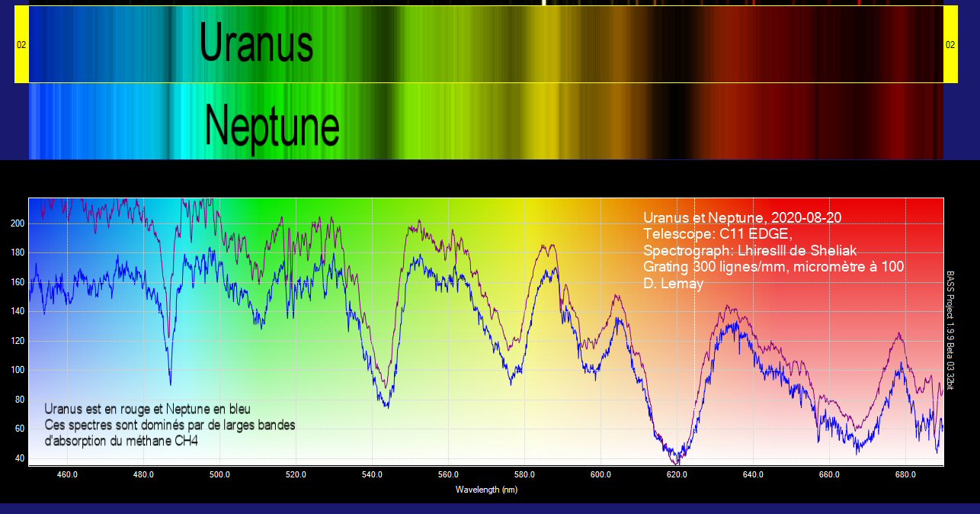Click the 540.0 wavelength axis tick label

[x=372, y=475]
